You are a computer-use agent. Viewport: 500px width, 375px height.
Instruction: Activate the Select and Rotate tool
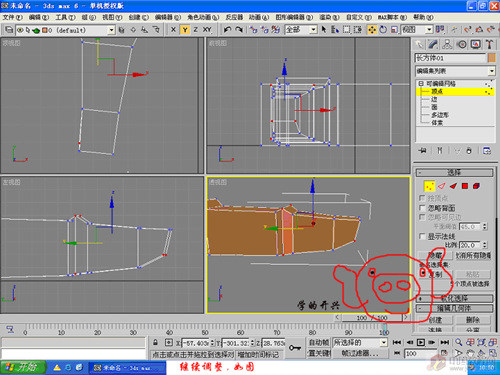click(x=383, y=30)
